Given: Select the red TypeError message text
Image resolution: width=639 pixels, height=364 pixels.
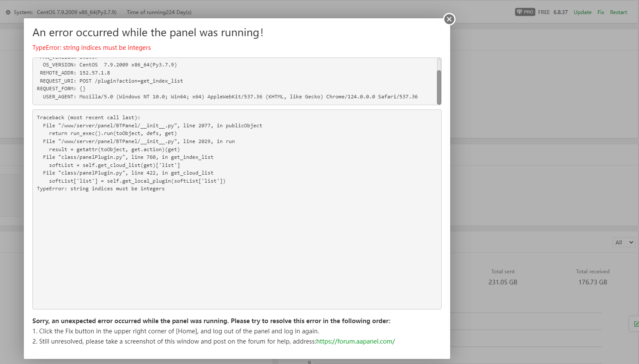Looking at the screenshot, I should click(92, 48).
